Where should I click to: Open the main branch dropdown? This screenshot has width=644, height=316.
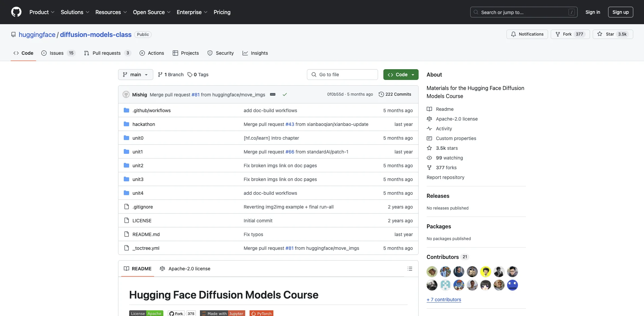point(136,75)
